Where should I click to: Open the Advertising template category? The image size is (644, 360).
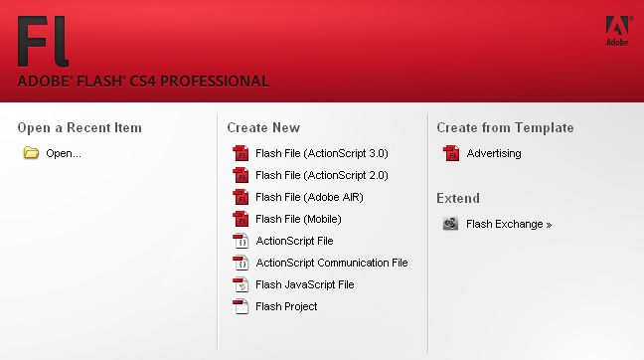[x=494, y=153]
